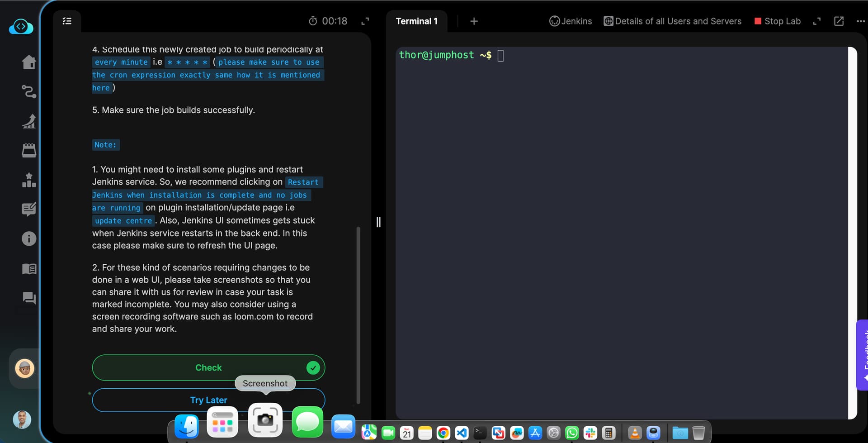This screenshot has width=868, height=443.
Task: Click the leaderboard podium star icon
Action: tap(29, 180)
